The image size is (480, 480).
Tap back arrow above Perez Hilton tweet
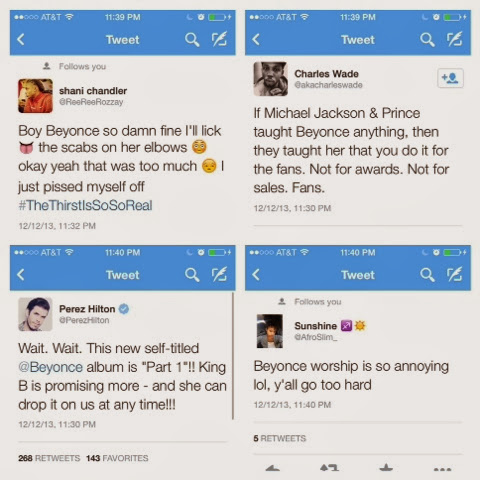21,275
